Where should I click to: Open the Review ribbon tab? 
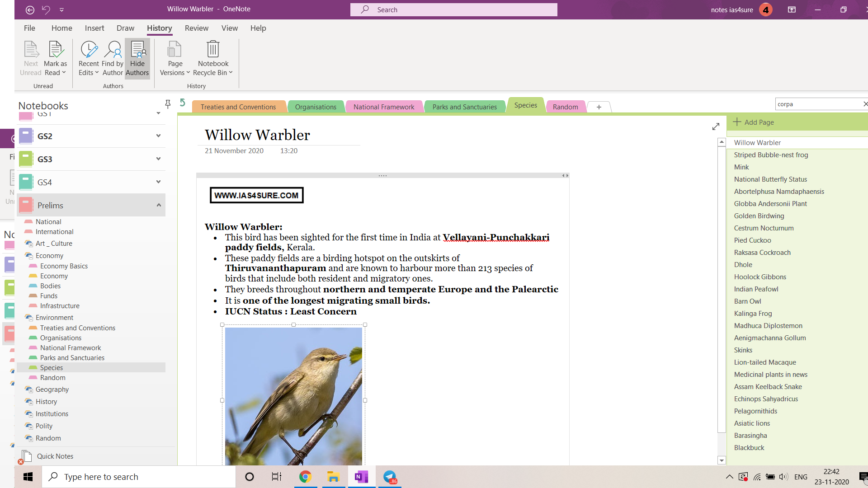point(196,28)
